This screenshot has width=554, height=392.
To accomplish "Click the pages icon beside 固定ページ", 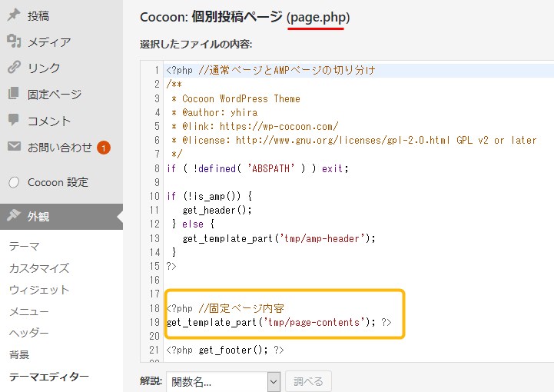I will 13,94.
